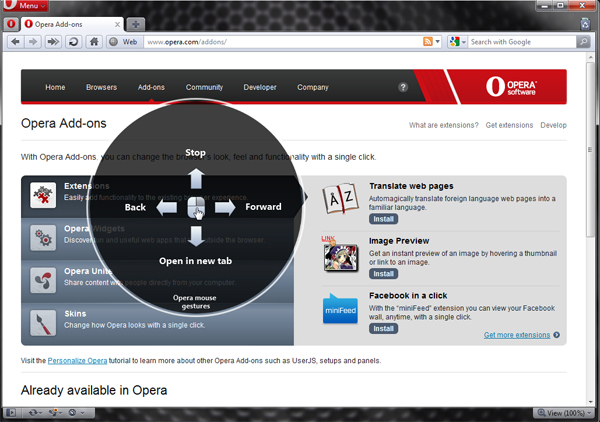Open the Facebook in a click title
The image size is (600, 422).
pyautogui.click(x=408, y=295)
